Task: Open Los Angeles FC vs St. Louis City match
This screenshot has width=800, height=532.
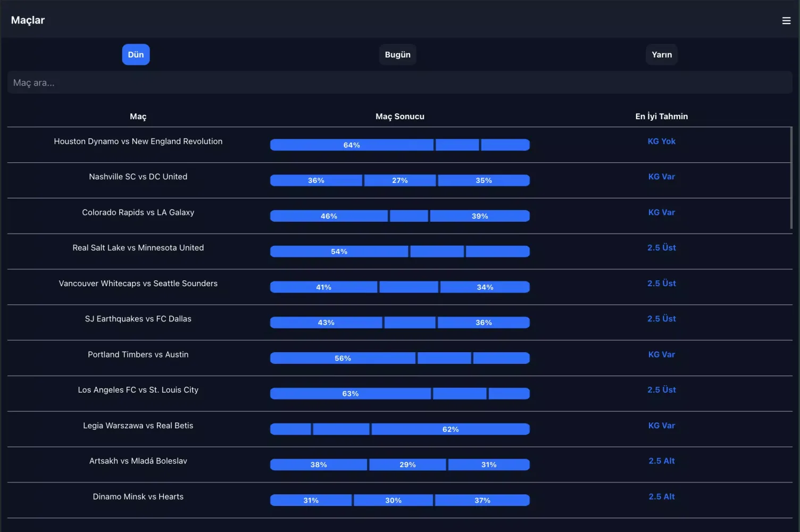Action: [x=138, y=389]
